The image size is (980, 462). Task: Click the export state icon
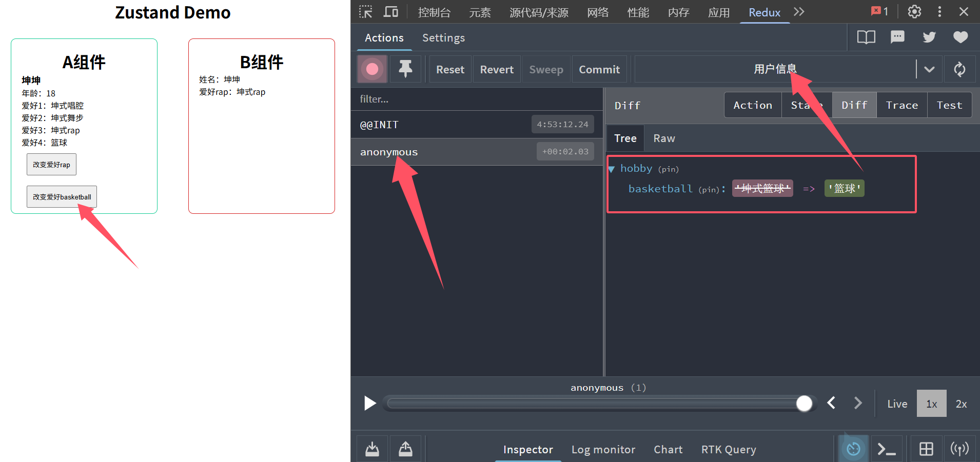(405, 449)
